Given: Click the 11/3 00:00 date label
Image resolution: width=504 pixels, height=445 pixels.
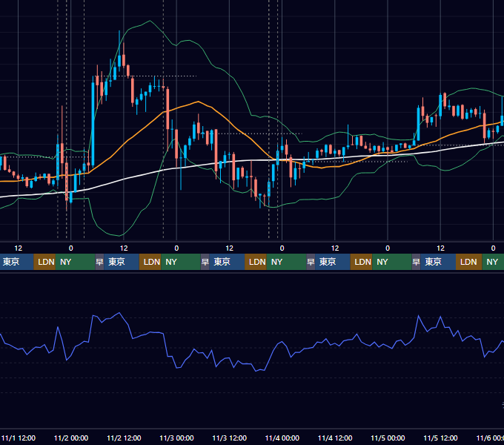Looking at the screenshot, I should coord(176,438).
